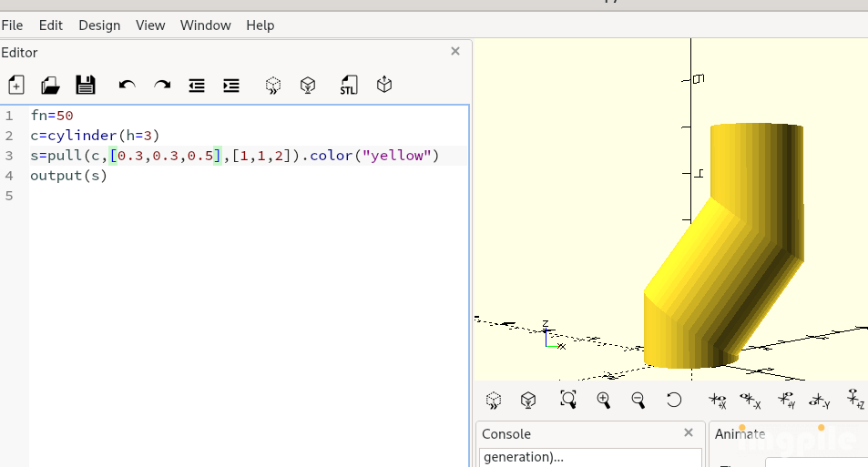Screen dimensions: 868x467
Task: Undo the last edit
Action: [x=127, y=86]
